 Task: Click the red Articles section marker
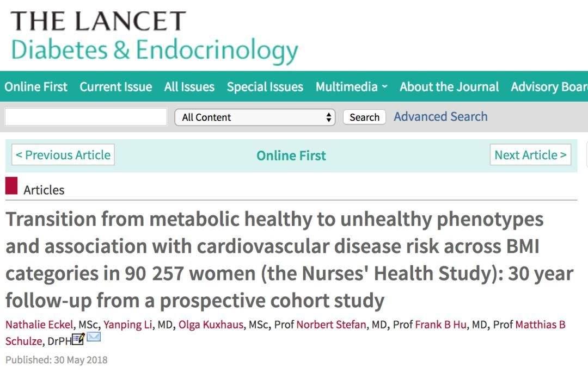11,185
